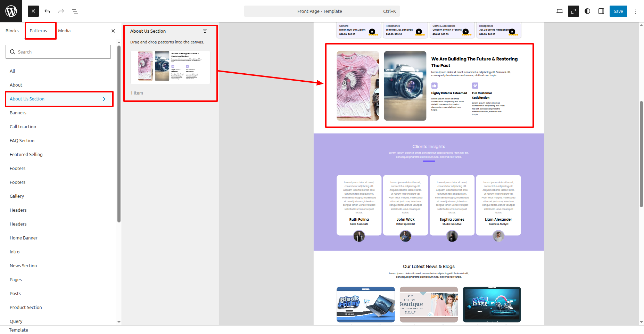Click the pattern Search field
The image size is (644, 334).
(x=58, y=52)
